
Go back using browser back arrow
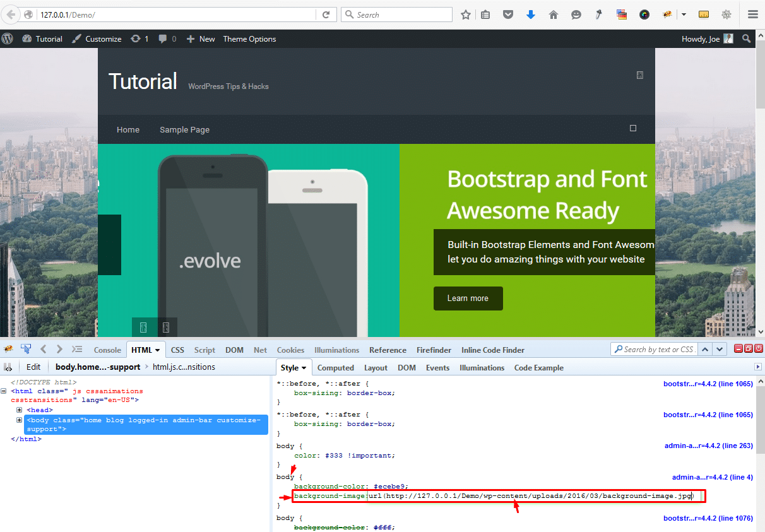tap(11, 14)
